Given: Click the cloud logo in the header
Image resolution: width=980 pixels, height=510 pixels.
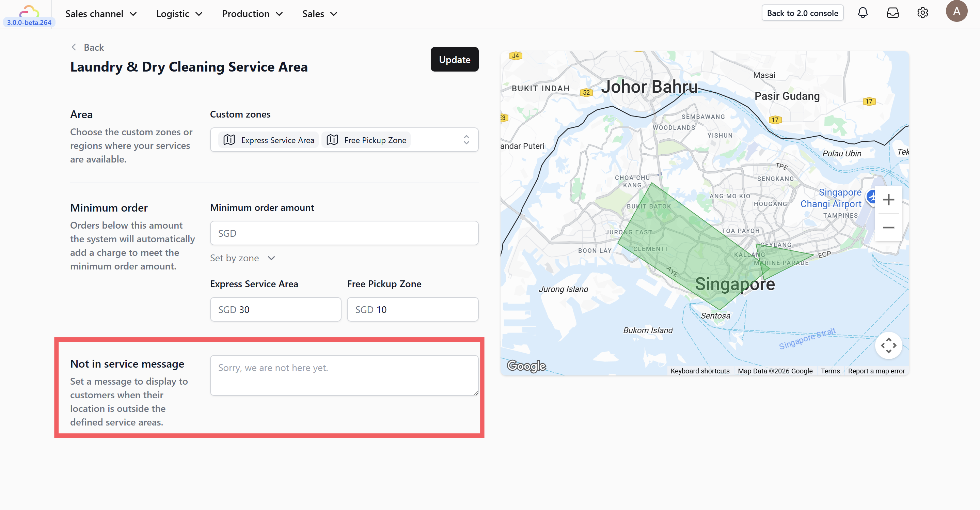Looking at the screenshot, I should 29,12.
